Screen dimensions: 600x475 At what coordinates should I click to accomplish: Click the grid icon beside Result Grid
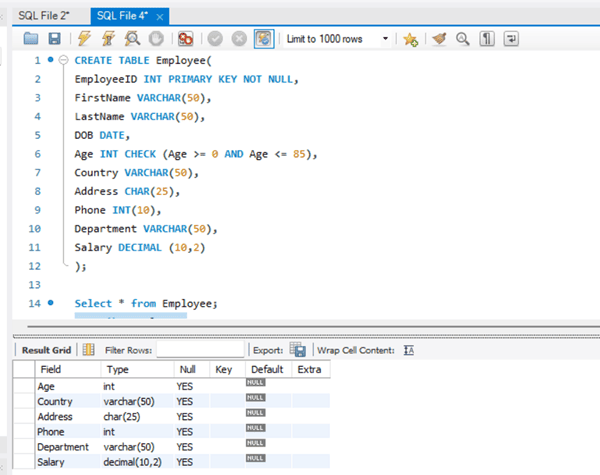point(88,349)
